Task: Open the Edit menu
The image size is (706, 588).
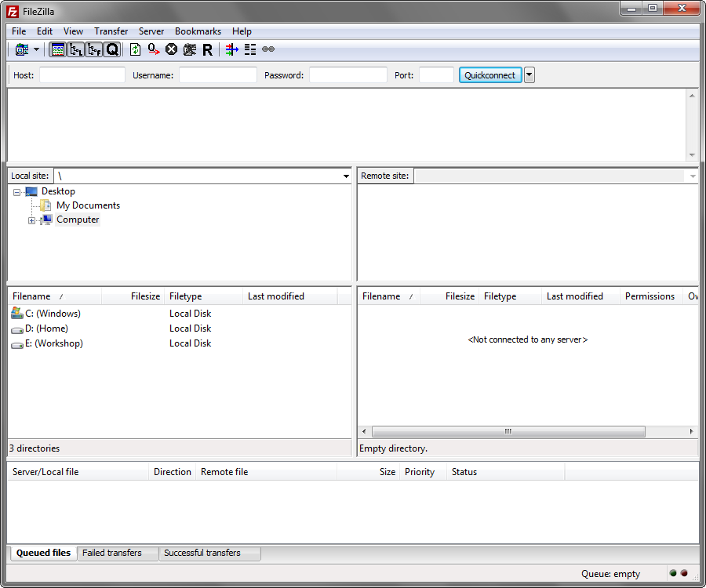Action: [x=45, y=31]
